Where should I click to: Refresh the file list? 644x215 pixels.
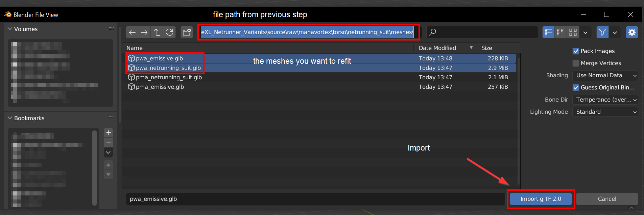click(169, 32)
